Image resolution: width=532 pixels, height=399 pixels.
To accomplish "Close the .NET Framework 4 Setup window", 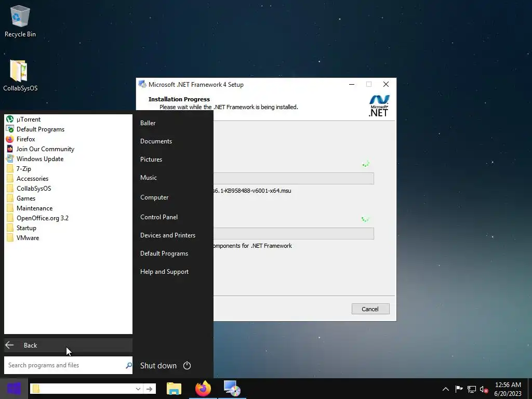I will click(386, 85).
